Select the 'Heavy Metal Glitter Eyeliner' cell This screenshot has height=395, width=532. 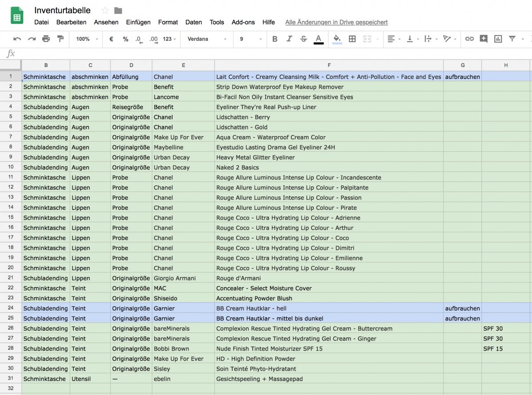pyautogui.click(x=329, y=157)
